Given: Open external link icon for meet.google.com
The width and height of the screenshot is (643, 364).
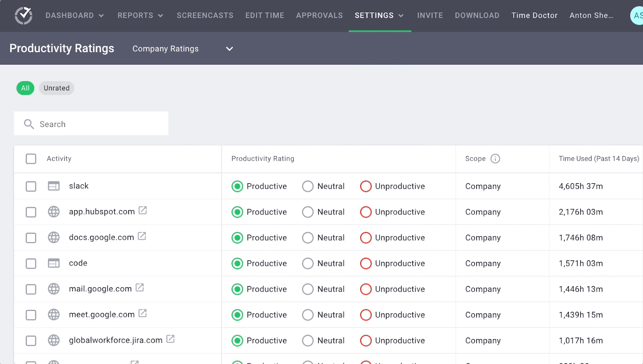Looking at the screenshot, I should [143, 313].
